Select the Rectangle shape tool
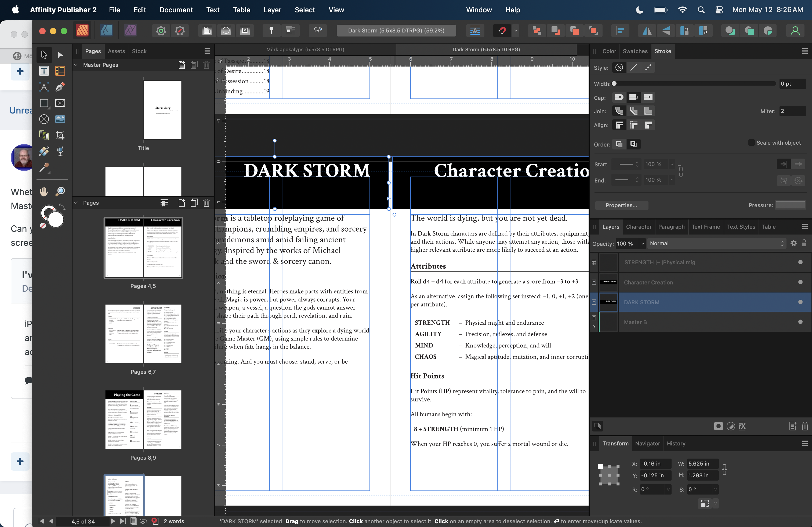 click(44, 103)
